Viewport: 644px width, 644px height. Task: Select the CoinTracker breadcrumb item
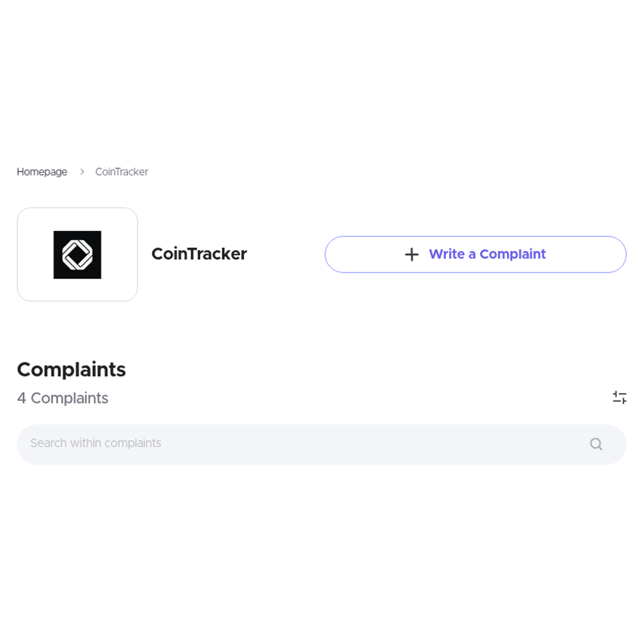[122, 172]
